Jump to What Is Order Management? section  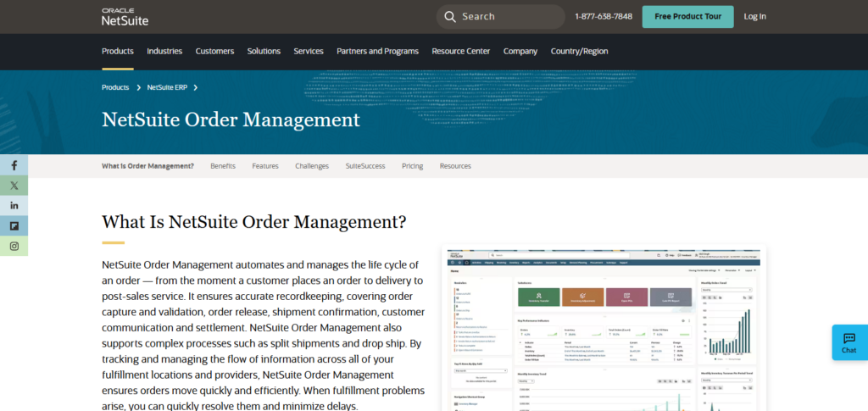(x=147, y=166)
